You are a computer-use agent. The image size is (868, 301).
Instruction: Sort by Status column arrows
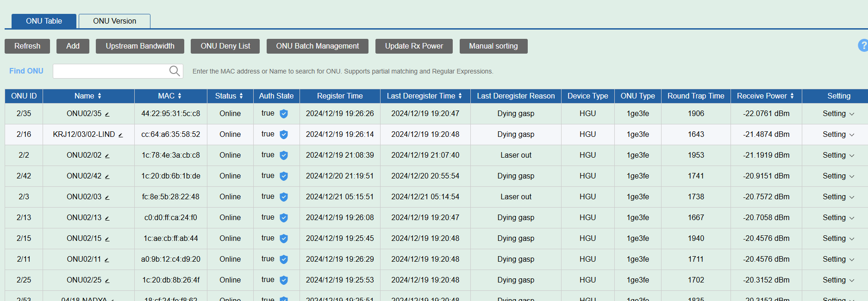coord(241,96)
